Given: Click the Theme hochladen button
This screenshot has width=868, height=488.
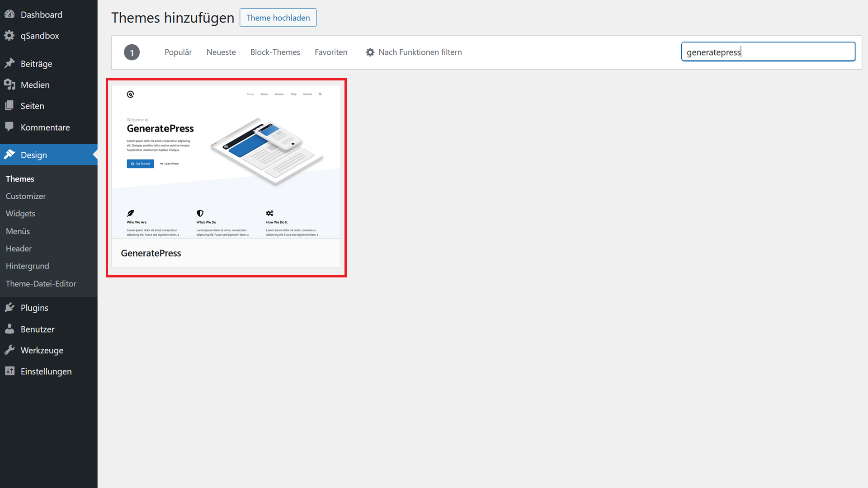Looking at the screenshot, I should point(278,18).
